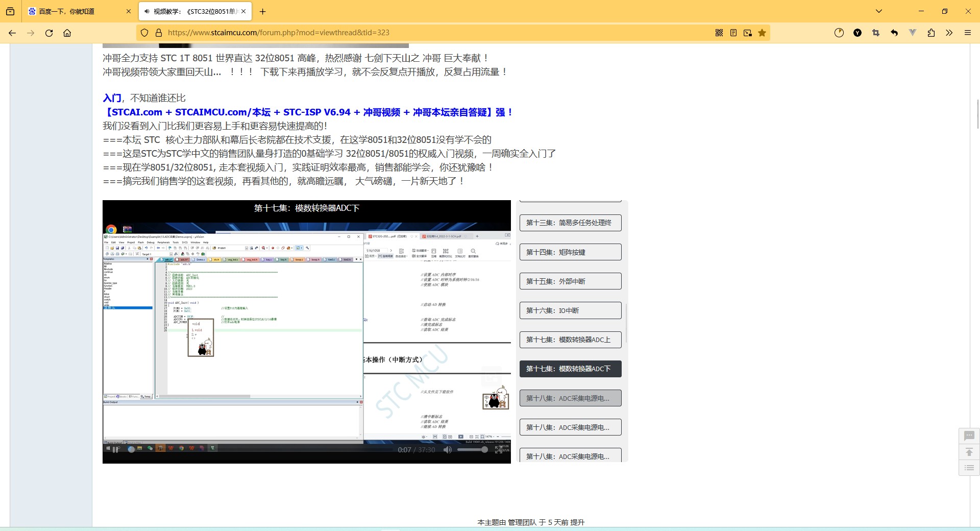
Task: Click the page vertical scrollbar
Action: coord(977,113)
